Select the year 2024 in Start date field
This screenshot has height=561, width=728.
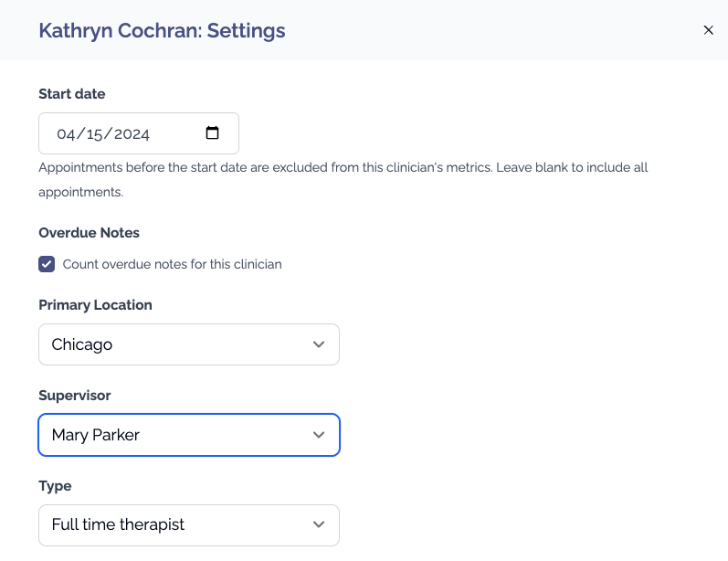(x=132, y=133)
